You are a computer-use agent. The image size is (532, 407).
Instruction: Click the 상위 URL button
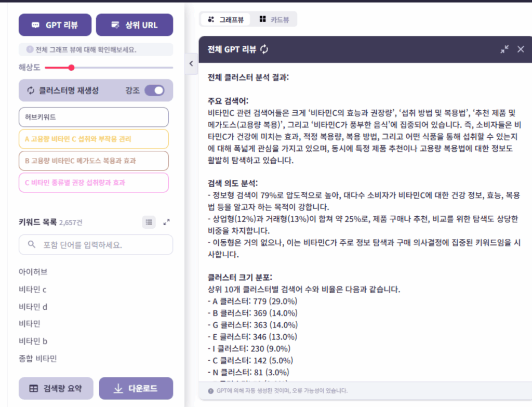(x=135, y=25)
